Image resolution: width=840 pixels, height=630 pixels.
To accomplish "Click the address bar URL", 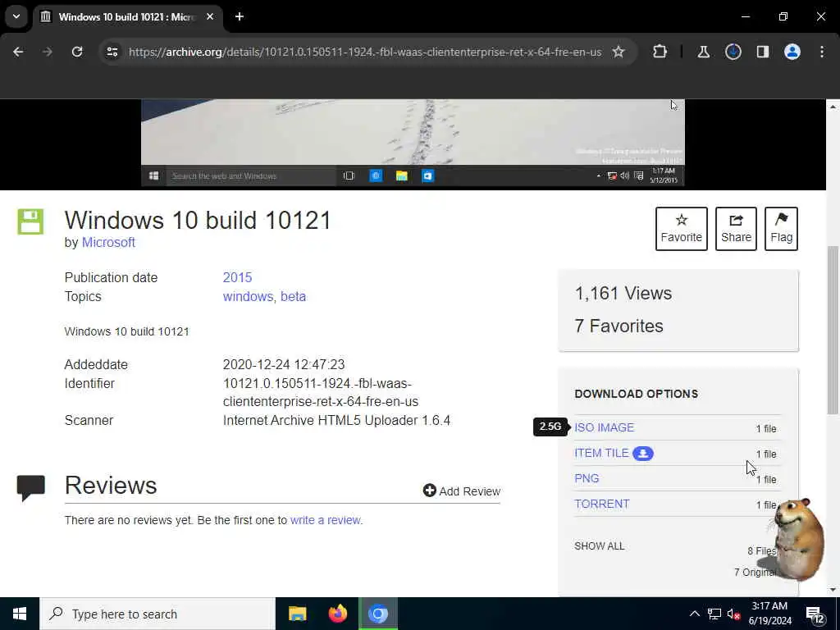I will 365,52.
